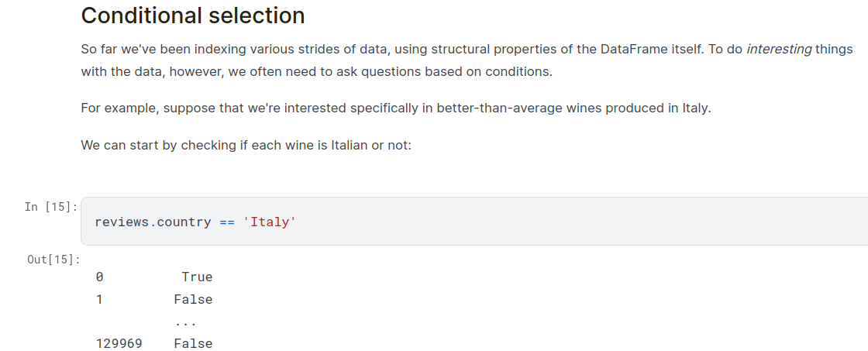Click the In [15] cell prompt
The width and height of the screenshot is (868, 351).
(51, 206)
